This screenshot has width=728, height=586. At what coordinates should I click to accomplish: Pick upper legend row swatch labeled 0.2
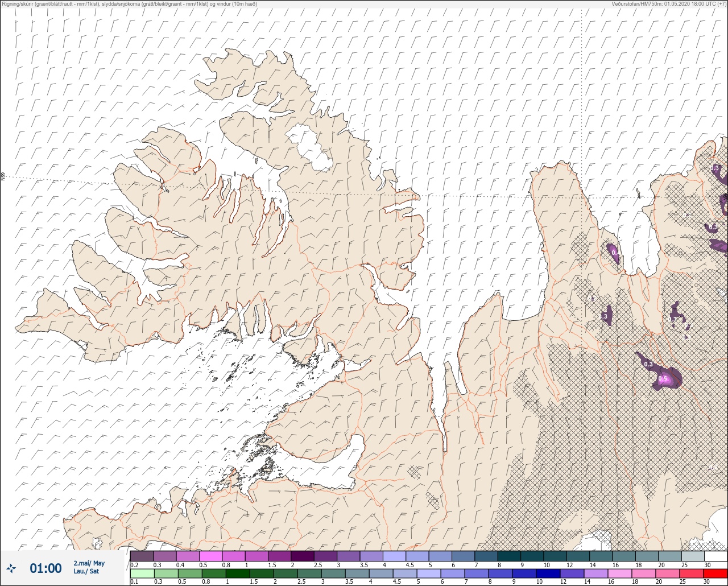(142, 556)
